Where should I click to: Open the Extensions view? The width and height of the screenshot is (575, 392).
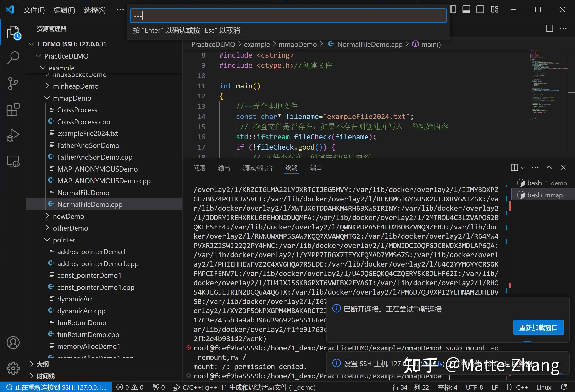(13, 109)
